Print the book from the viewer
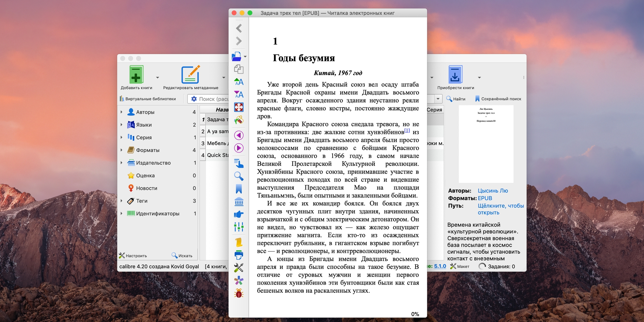The width and height of the screenshot is (644, 322). pos(239,255)
